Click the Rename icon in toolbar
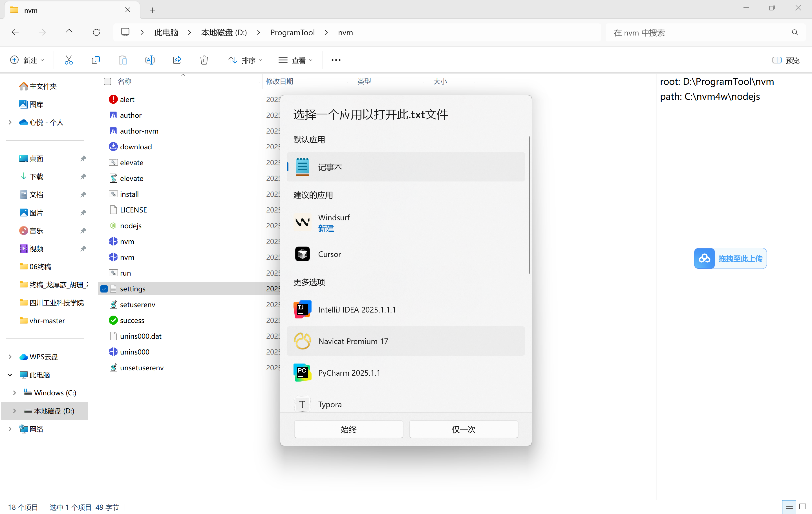Viewport: 812px width, 514px height. click(150, 60)
